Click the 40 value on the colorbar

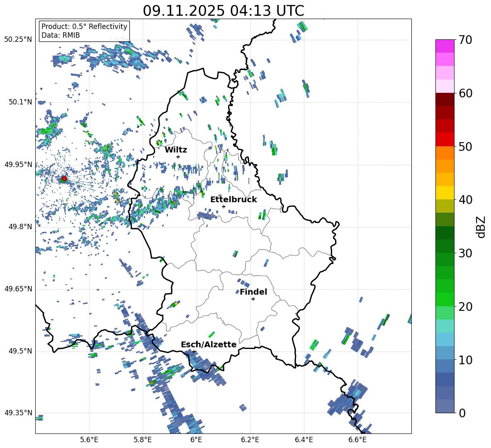coord(466,200)
